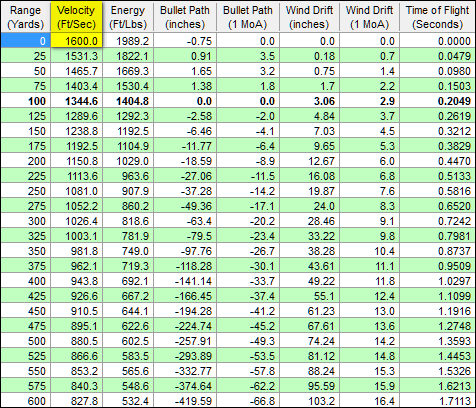
Task: Click the Wind Drift (1 MoA) header
Action: point(369,17)
